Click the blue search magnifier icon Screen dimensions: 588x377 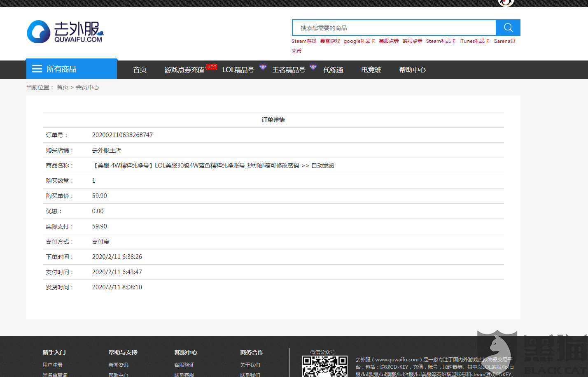(508, 27)
